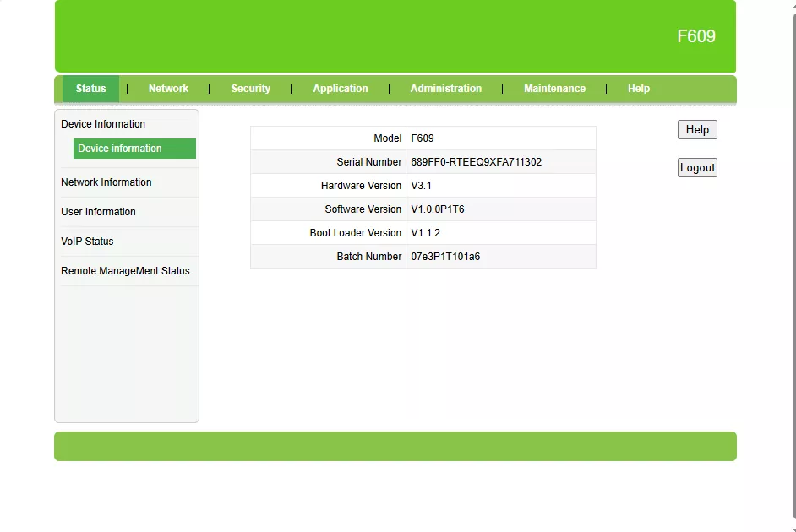This screenshot has width=796, height=532.
Task: Click the F609 title in the header
Action: click(695, 36)
